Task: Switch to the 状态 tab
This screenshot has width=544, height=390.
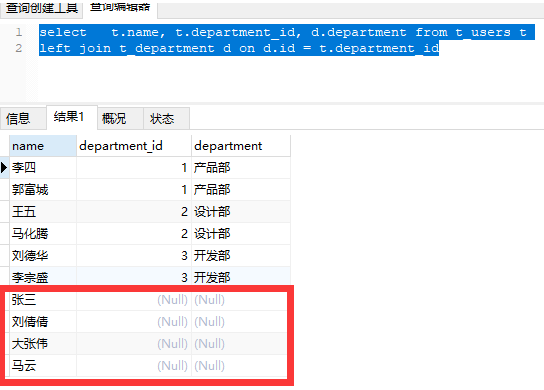Action: (167, 119)
